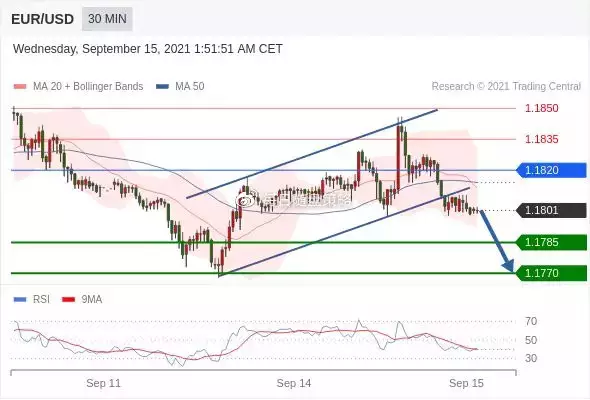Click the 9MA red legend swatch
This screenshot has height=400, width=590.
click(x=68, y=300)
